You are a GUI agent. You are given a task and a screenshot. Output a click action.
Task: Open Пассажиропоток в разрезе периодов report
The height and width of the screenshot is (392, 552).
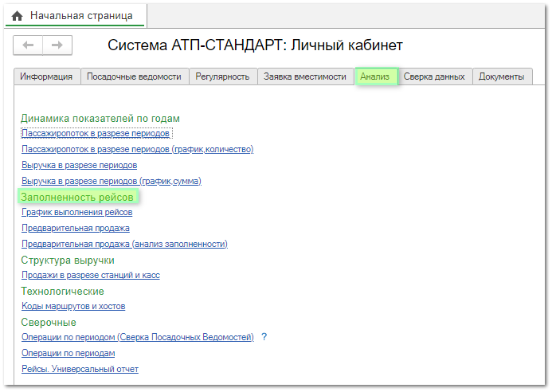tap(96, 134)
